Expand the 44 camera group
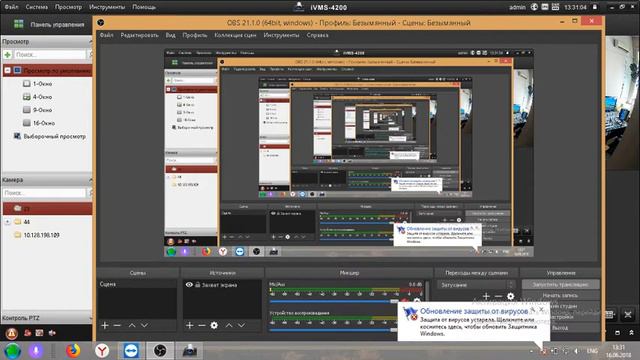 7,222
